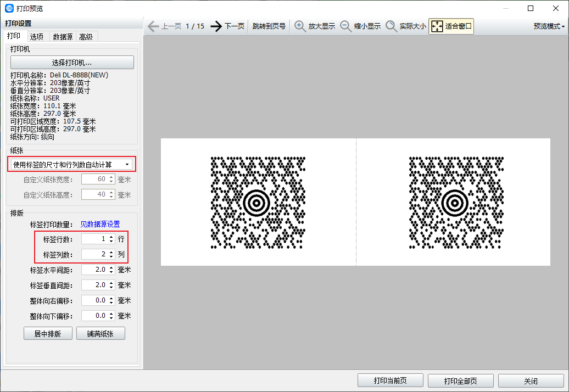The height and width of the screenshot is (392, 569).
Task: Switch to the 数据源 tab
Action: coord(63,37)
